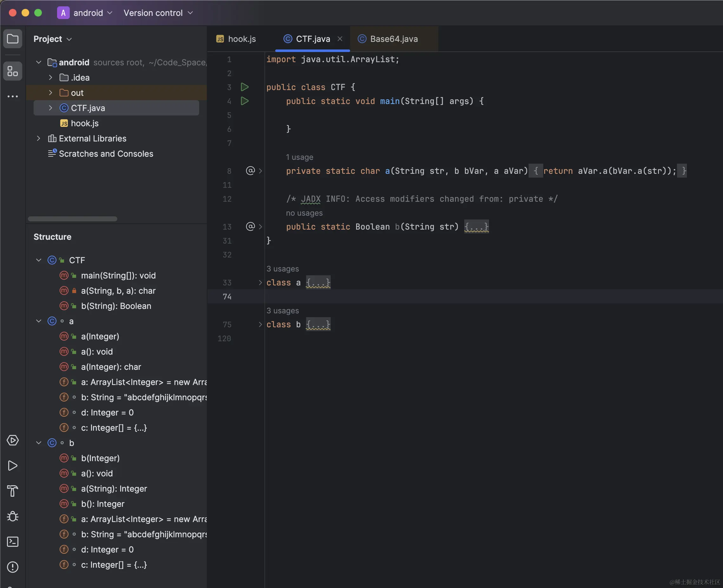Open the Terminal tool window
The height and width of the screenshot is (588, 723).
tap(13, 542)
